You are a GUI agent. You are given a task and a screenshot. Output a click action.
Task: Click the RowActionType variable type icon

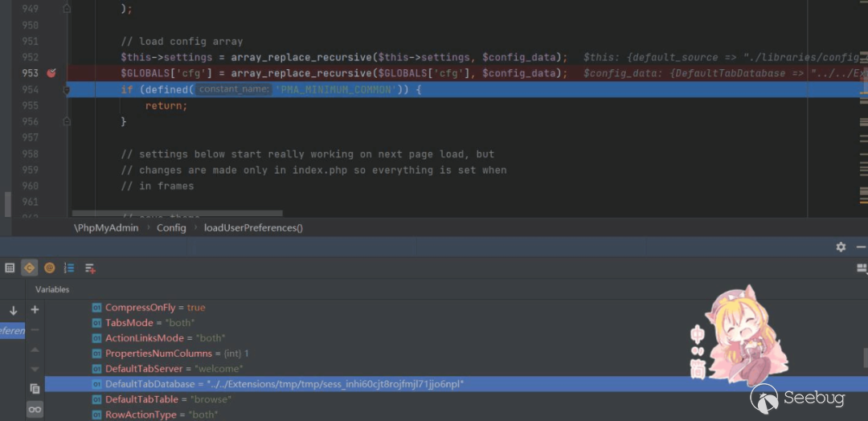click(97, 415)
